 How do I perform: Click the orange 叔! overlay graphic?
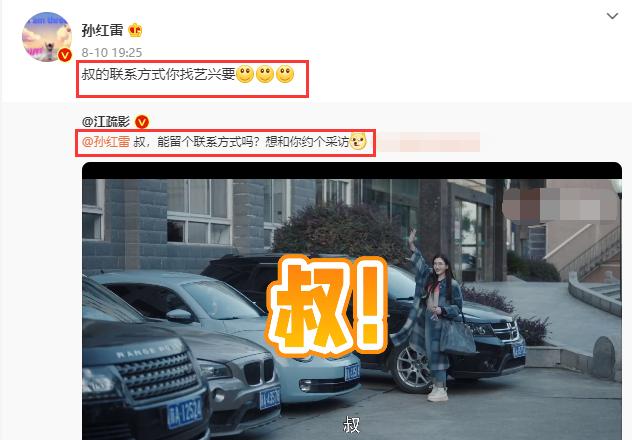(x=327, y=306)
